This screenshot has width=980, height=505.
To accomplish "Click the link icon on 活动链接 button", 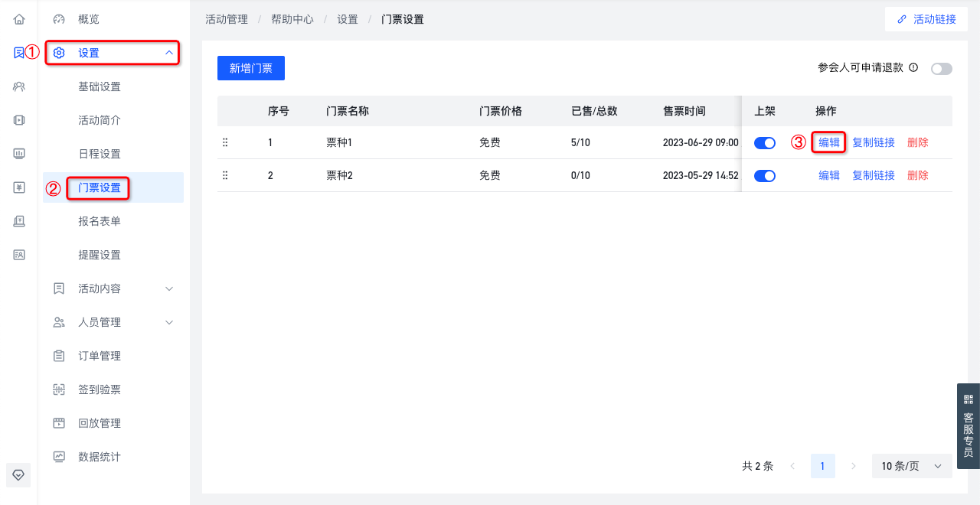I will tap(902, 19).
